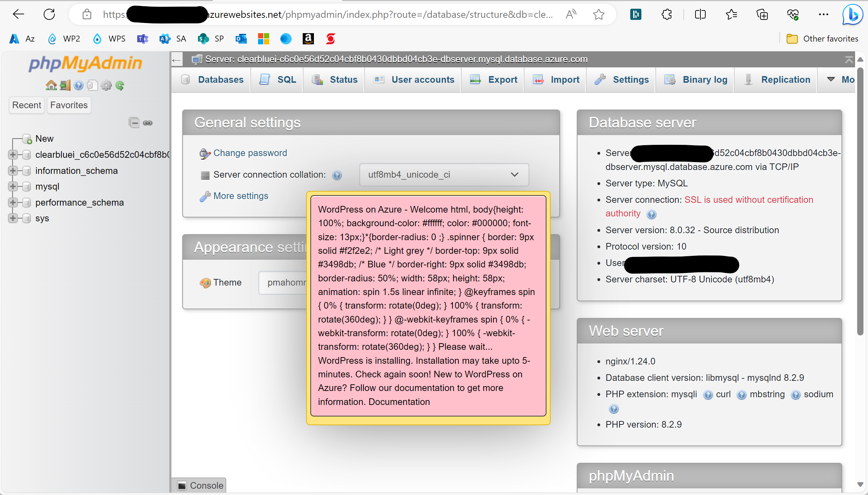Open browser Extensions puzzle icon

(x=667, y=14)
